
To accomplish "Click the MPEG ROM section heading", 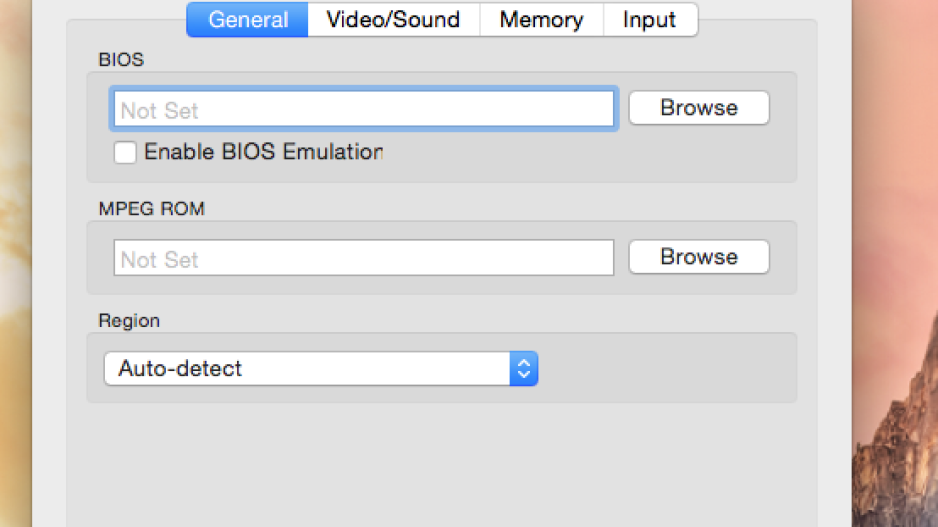I will 152,209.
